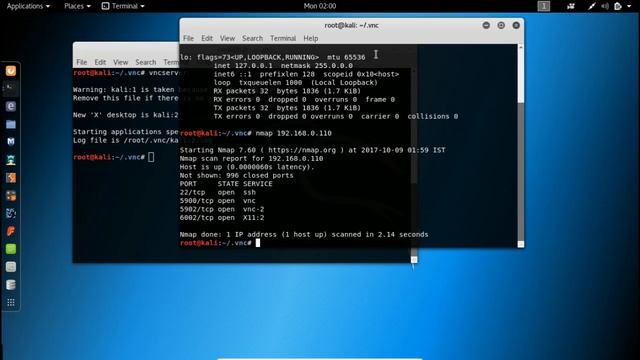Open Help menu in front terminal window
Screen dimensions: 640x360
click(x=311, y=38)
